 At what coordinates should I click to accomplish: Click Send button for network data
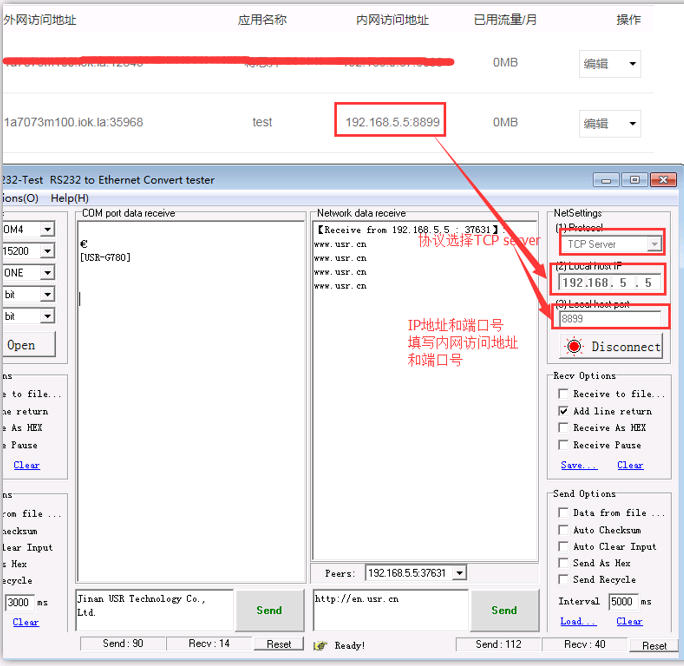504,610
